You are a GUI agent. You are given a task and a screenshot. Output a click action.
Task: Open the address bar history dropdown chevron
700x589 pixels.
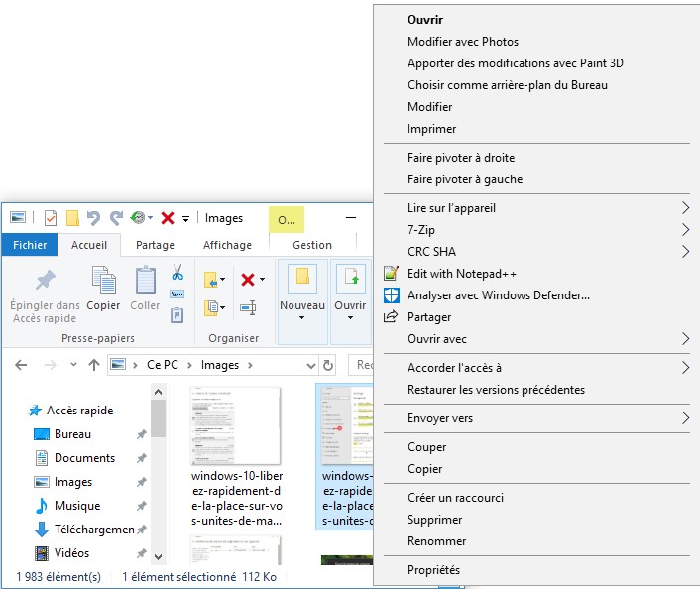point(309,365)
